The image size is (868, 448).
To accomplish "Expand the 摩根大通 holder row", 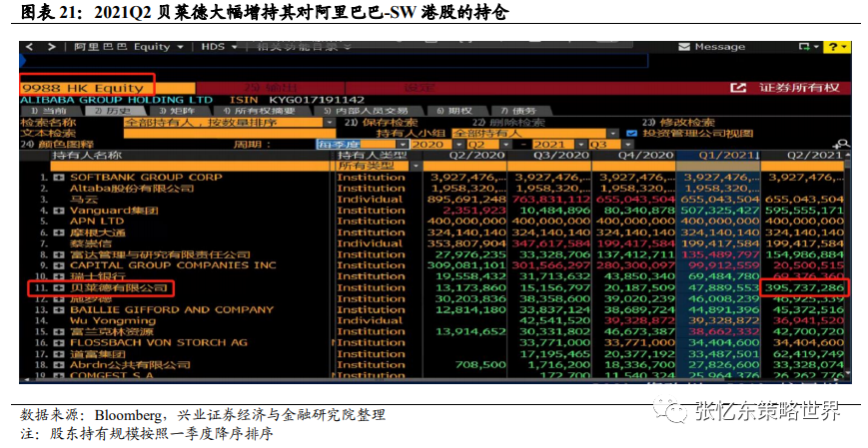I will 59,232.
